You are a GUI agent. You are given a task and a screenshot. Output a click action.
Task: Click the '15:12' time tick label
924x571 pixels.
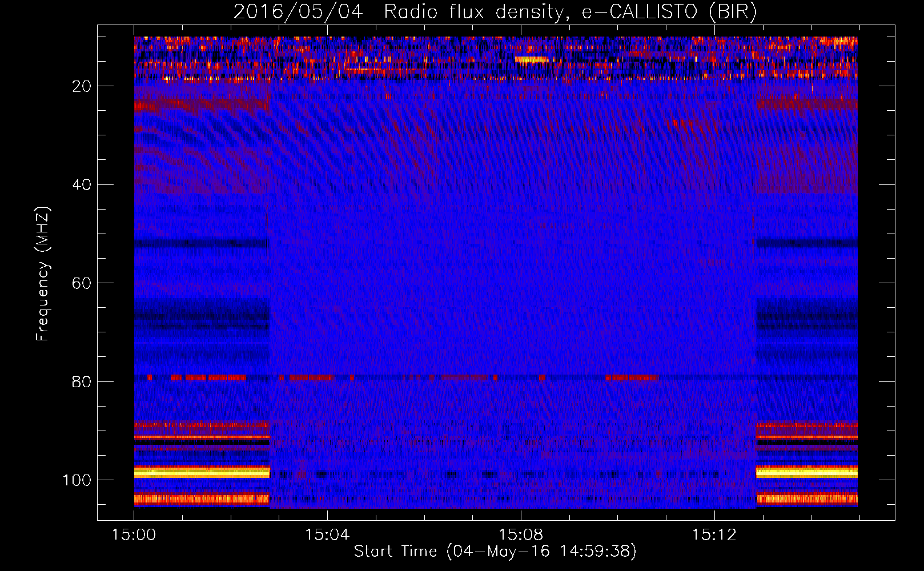pos(714,535)
